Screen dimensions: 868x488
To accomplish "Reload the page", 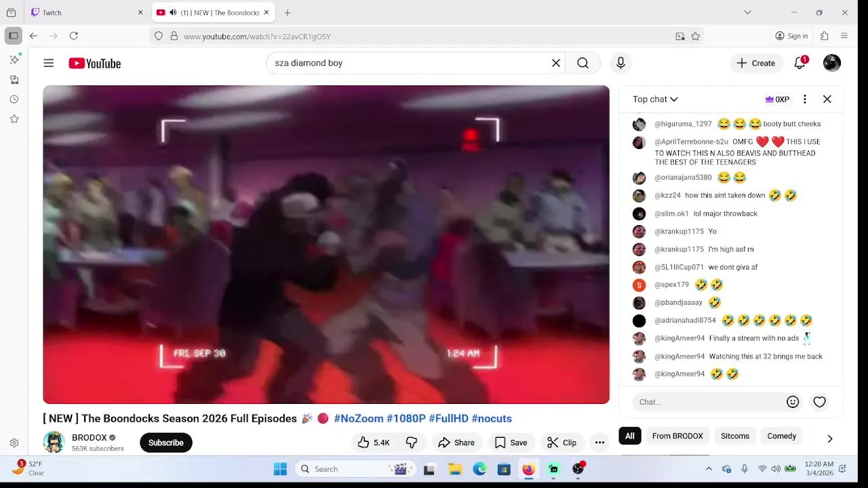I will tap(74, 36).
